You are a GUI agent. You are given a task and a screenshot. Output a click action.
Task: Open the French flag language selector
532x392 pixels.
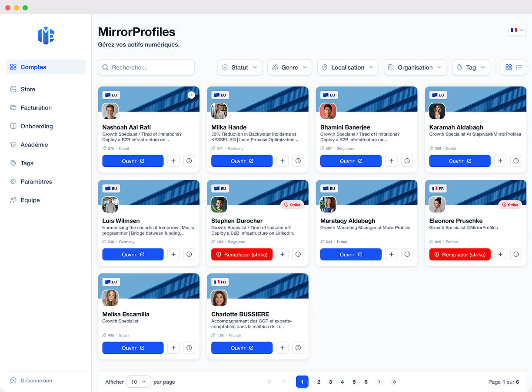[517, 30]
